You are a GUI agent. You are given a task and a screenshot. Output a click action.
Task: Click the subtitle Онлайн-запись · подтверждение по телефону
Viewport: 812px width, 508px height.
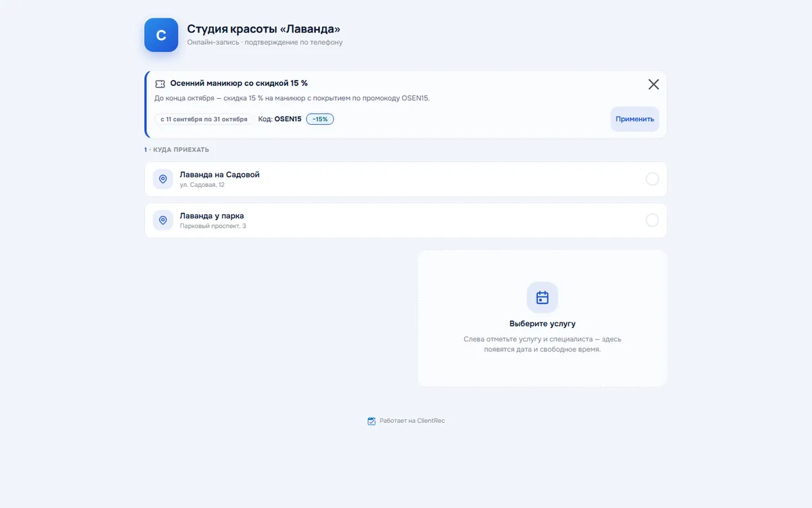[x=265, y=42]
